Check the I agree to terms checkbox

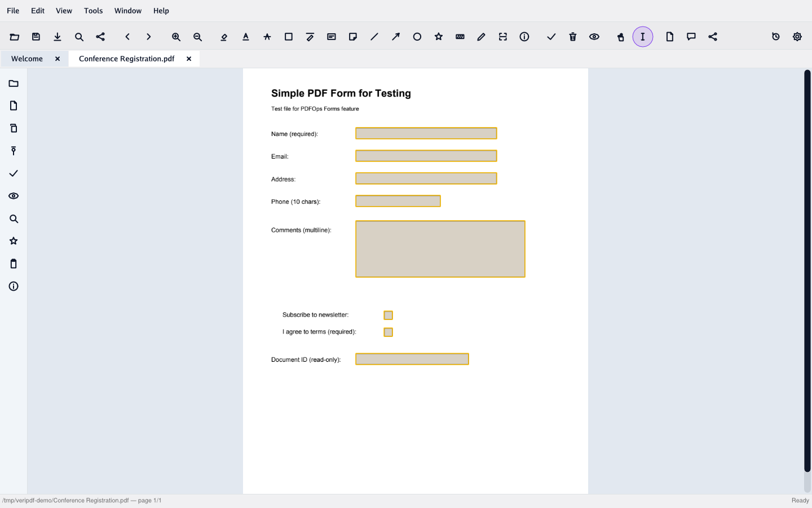point(389,332)
